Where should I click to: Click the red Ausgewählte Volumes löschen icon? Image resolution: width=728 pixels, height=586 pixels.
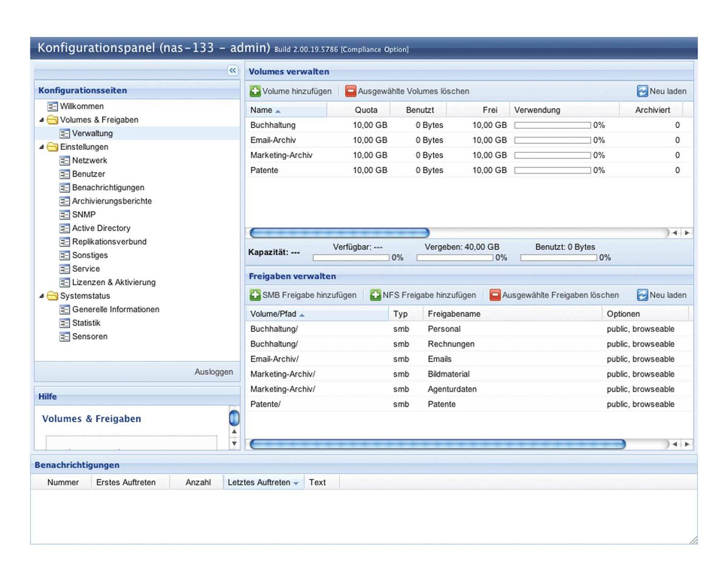click(x=351, y=92)
